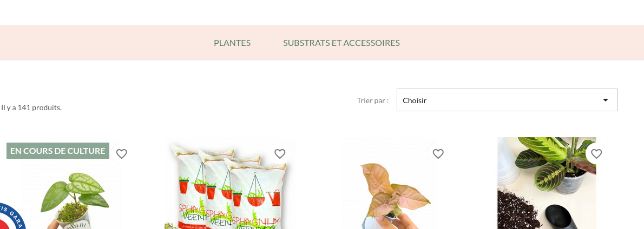Favorite the pink Syngonium with its heart icon
This screenshot has height=229, width=644.
pyautogui.click(x=438, y=153)
